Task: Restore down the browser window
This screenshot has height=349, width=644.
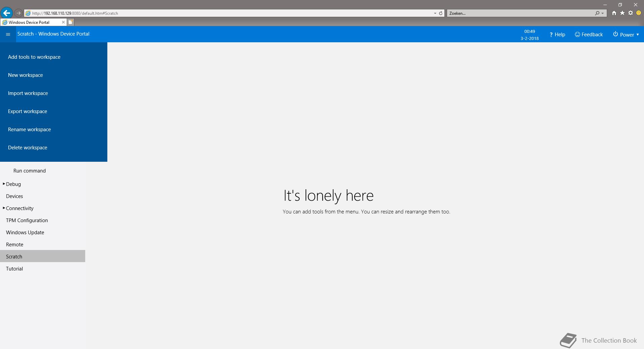Action: [x=620, y=5]
